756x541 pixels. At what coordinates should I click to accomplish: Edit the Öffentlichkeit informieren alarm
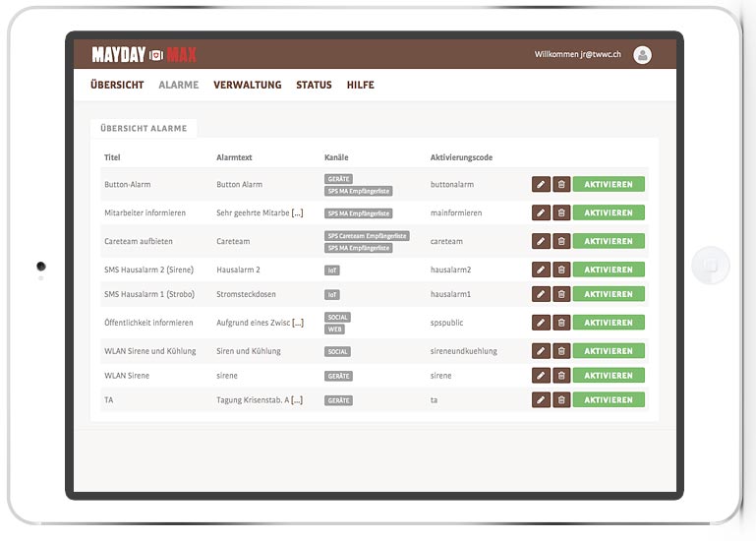tap(541, 323)
